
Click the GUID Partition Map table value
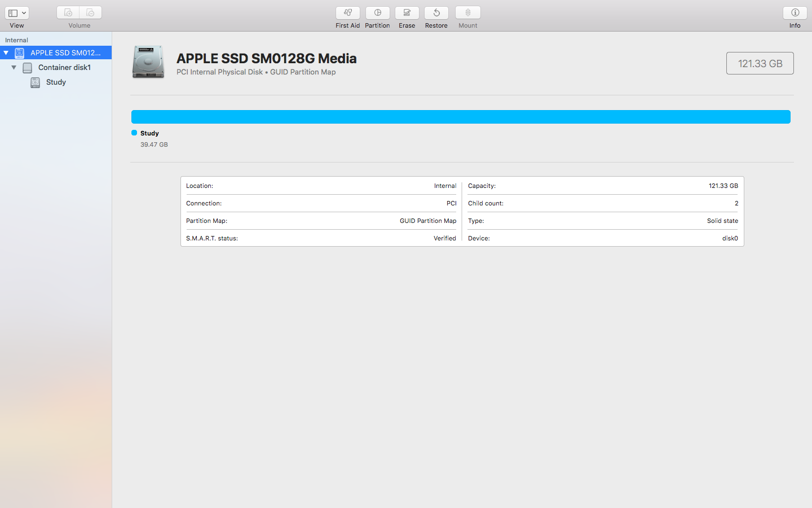pos(428,221)
